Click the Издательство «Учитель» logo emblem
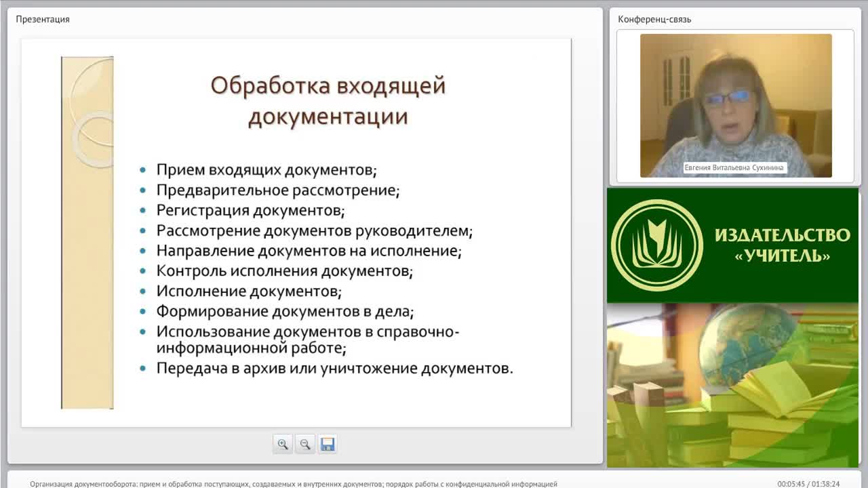 657,245
